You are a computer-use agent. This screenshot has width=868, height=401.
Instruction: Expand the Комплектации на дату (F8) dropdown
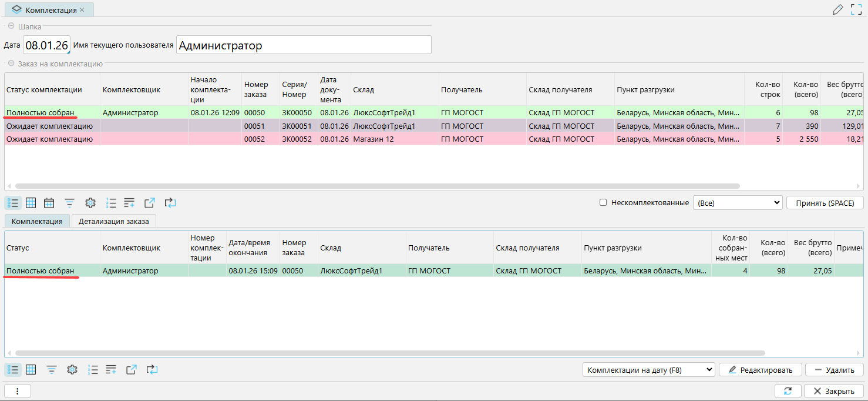649,370
